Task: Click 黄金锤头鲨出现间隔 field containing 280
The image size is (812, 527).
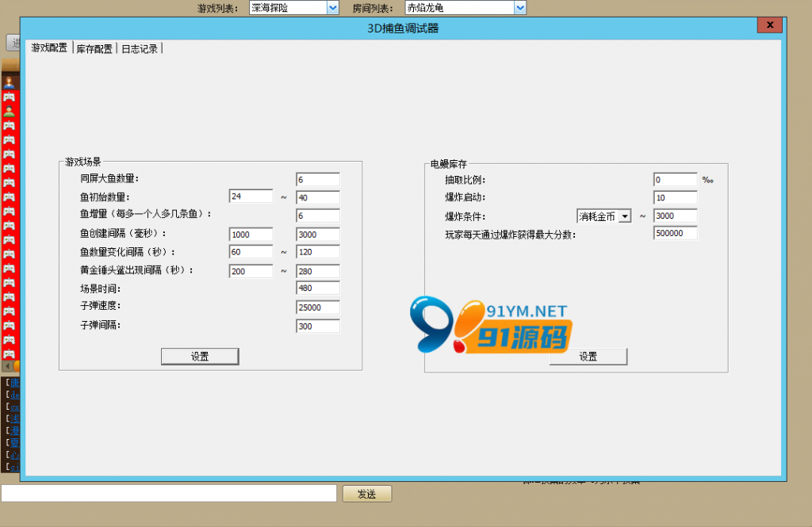Action: pos(318,271)
